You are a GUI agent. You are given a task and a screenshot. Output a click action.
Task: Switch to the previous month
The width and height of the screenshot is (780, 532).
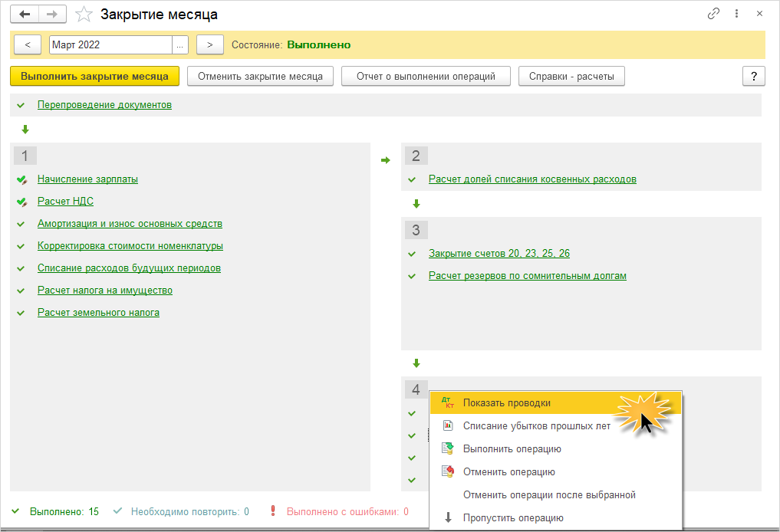(28, 45)
